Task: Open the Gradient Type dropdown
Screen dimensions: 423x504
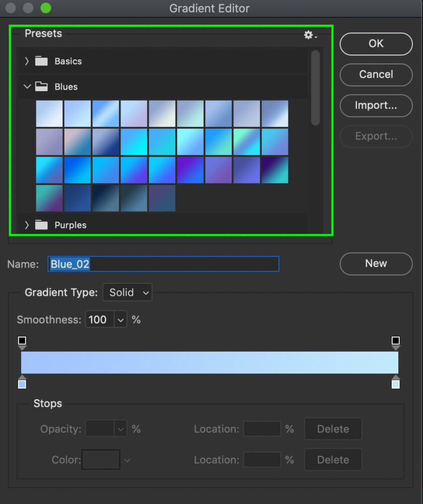Action: point(127,292)
